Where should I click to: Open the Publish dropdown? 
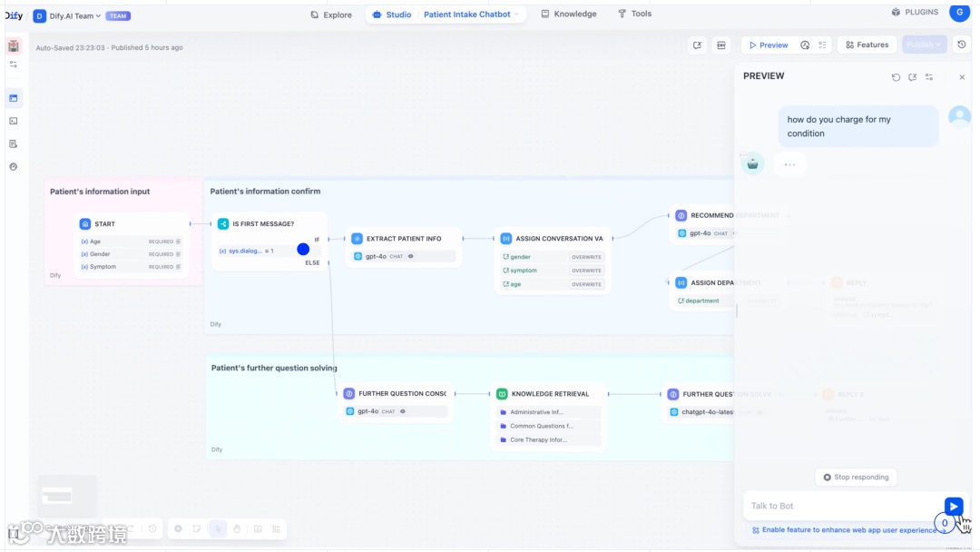point(925,44)
